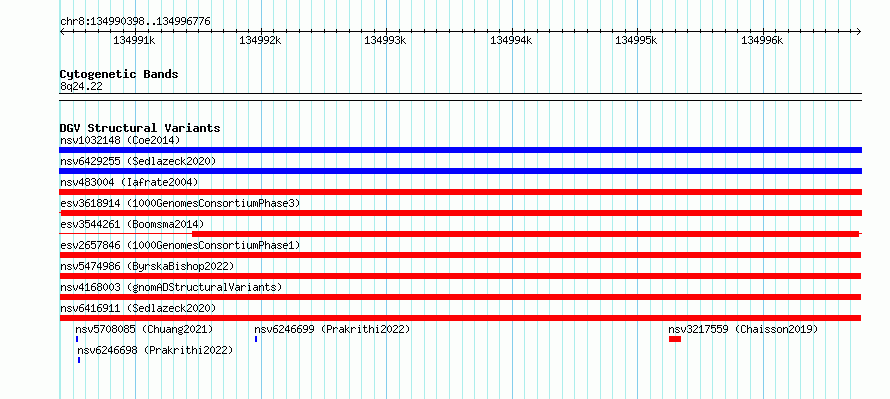
Task: Open esv3618914 (1000GenomesConsortiumPhase3) label
Action: pos(180,203)
